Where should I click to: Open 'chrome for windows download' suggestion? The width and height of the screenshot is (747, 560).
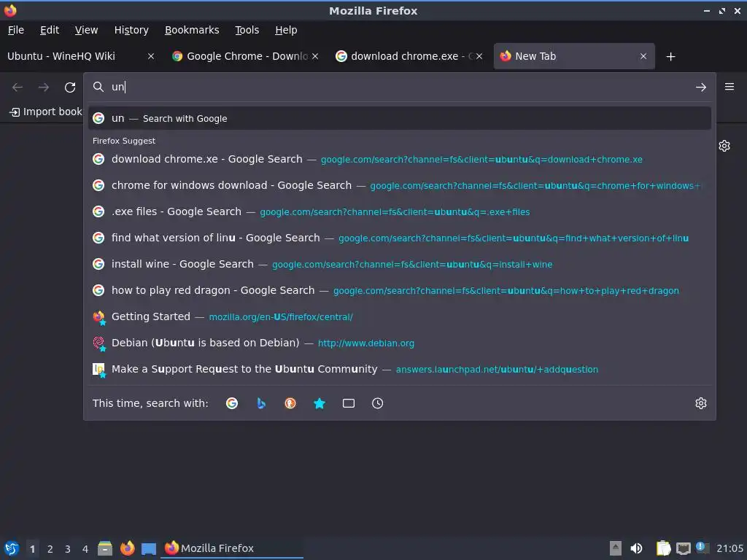pos(399,185)
